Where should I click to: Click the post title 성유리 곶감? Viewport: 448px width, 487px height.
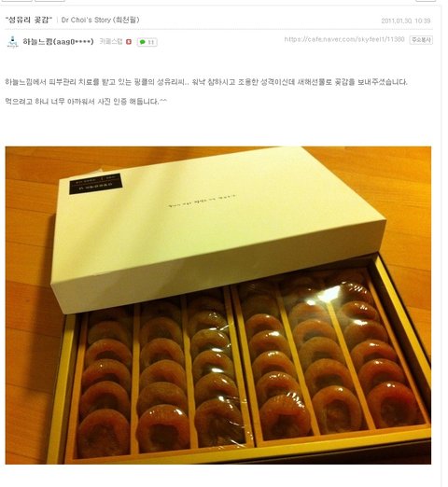coord(29,20)
